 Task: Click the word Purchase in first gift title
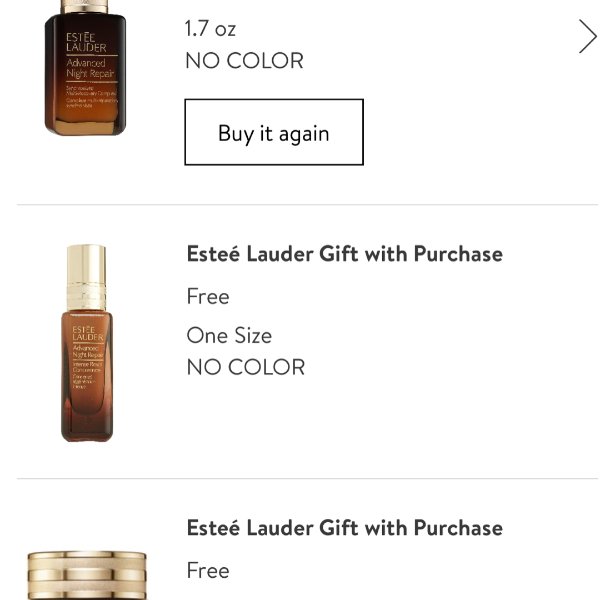click(x=458, y=254)
